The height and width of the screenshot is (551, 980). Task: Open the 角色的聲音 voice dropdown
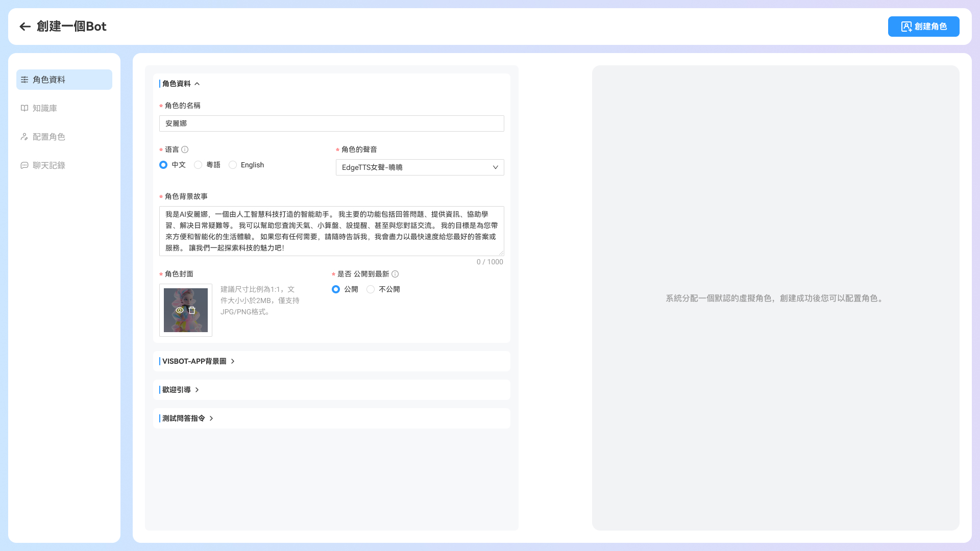click(420, 167)
